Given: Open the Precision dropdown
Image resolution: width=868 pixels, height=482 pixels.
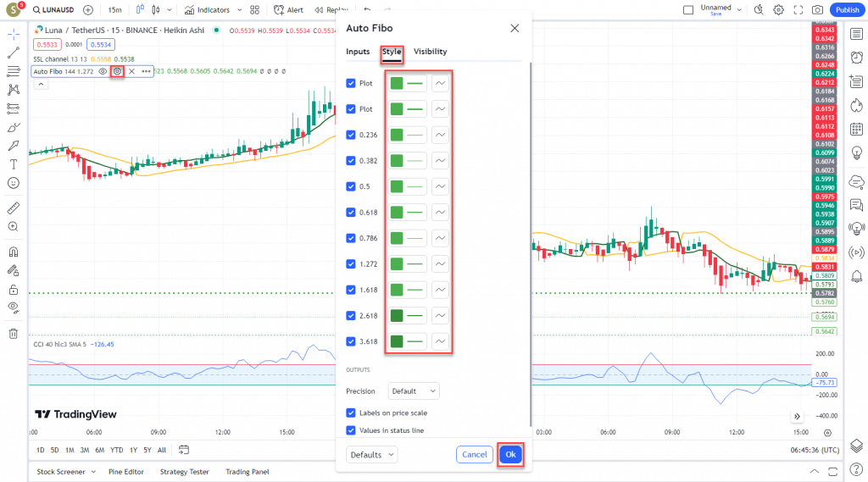Looking at the screenshot, I should tap(414, 391).
